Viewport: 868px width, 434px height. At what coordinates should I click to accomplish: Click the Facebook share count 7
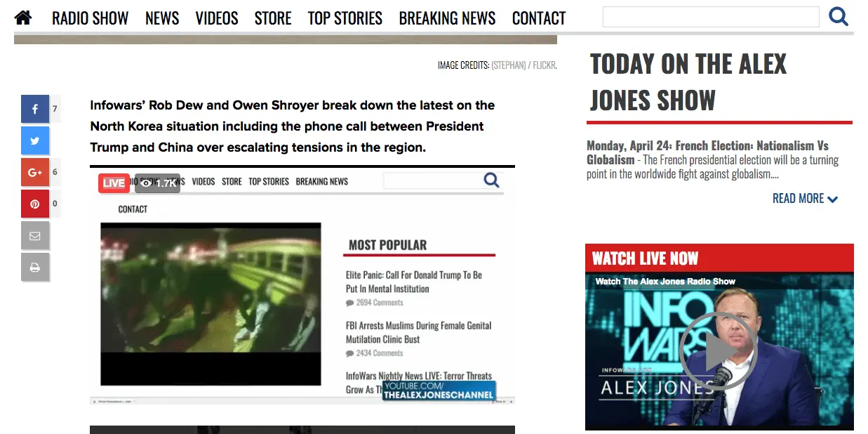pyautogui.click(x=55, y=109)
